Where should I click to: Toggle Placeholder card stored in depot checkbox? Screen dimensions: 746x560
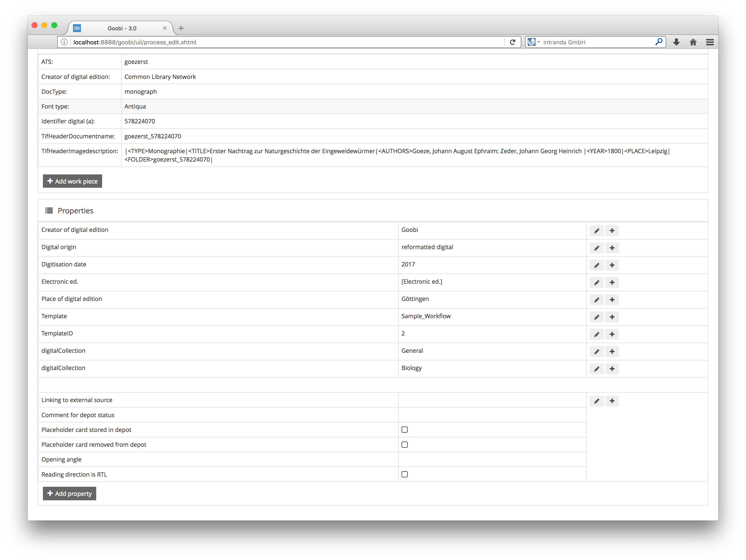click(x=404, y=430)
